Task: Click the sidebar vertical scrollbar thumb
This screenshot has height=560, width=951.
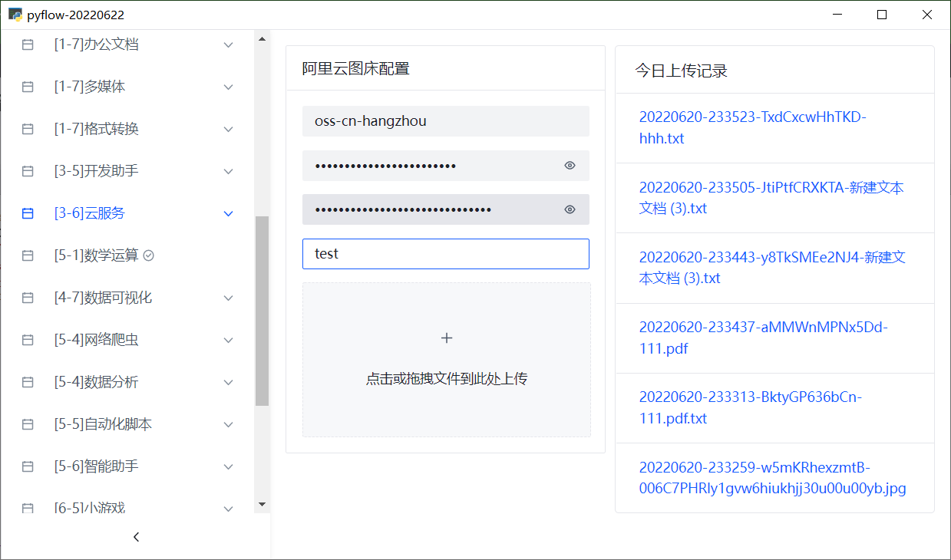Action: point(262,311)
